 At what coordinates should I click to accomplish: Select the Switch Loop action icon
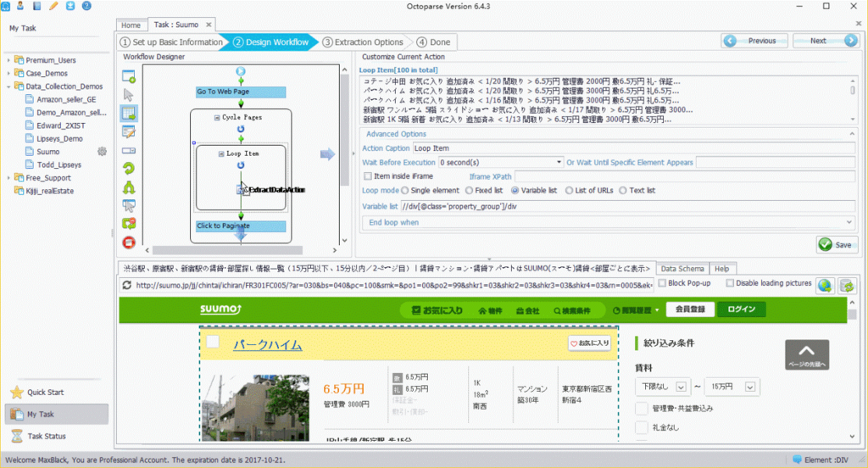(x=129, y=225)
